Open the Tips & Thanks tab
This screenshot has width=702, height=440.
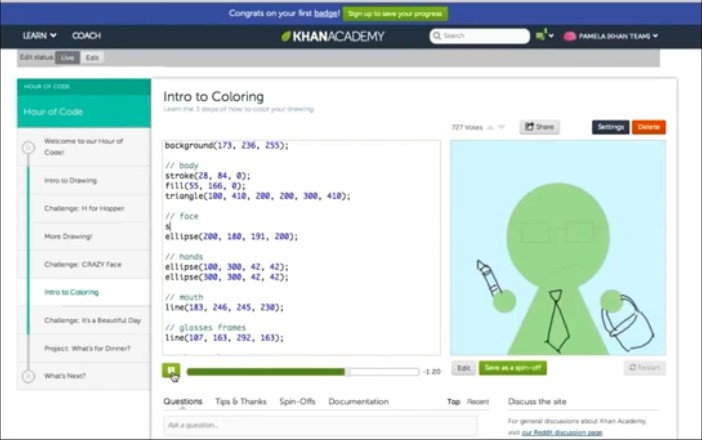click(241, 402)
